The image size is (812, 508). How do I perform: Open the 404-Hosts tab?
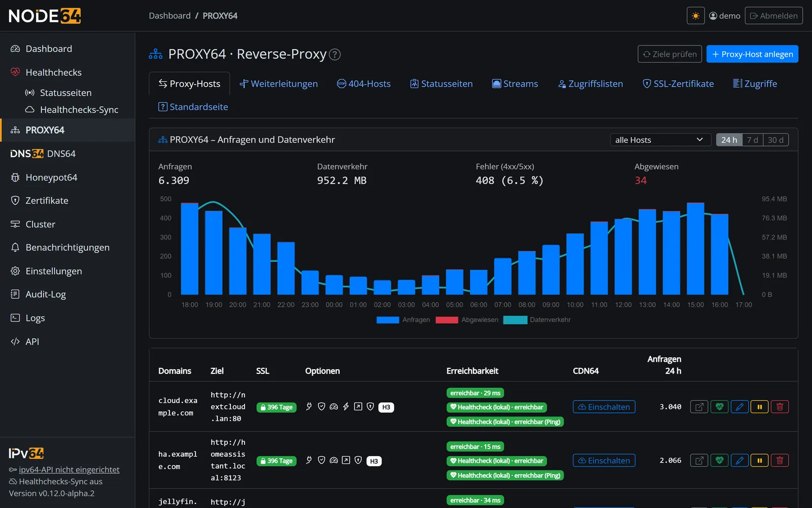[364, 84]
